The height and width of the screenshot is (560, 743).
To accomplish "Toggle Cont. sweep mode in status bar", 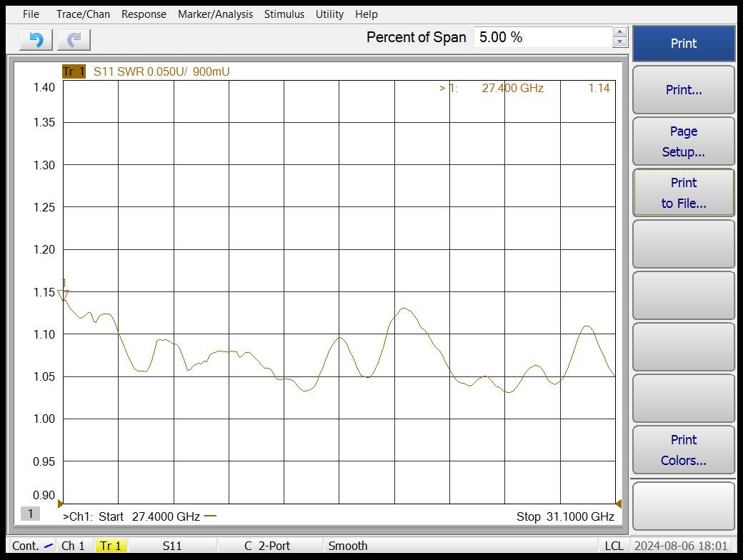I will 31,546.
